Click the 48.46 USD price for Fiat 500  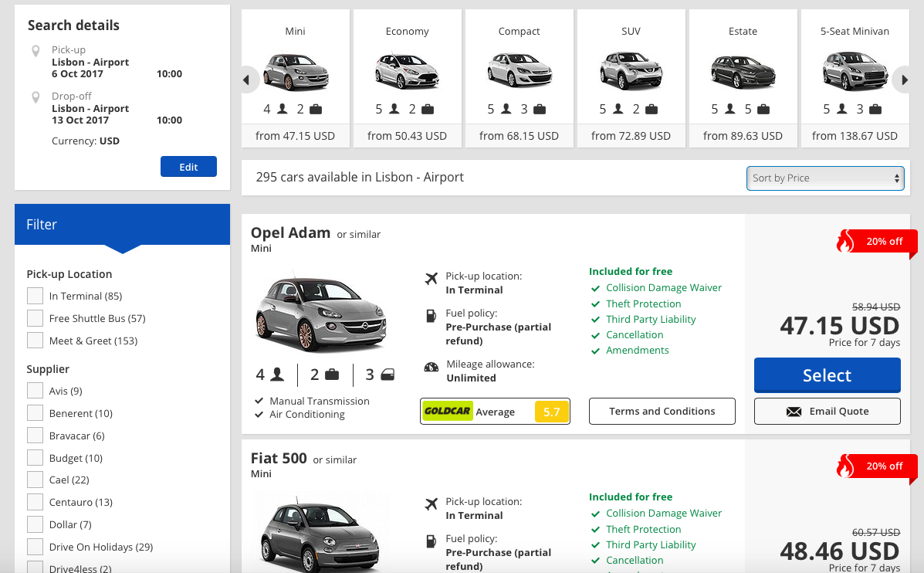[840, 551]
